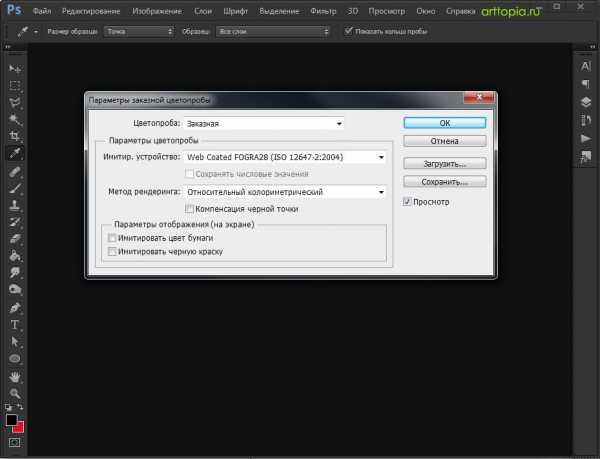The width and height of the screenshot is (600, 459).
Task: Select the Path Selection tool
Action: point(15,341)
